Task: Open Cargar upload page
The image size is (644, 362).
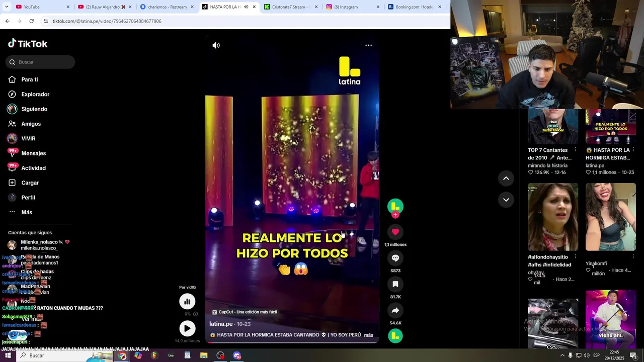Action: click(30, 183)
